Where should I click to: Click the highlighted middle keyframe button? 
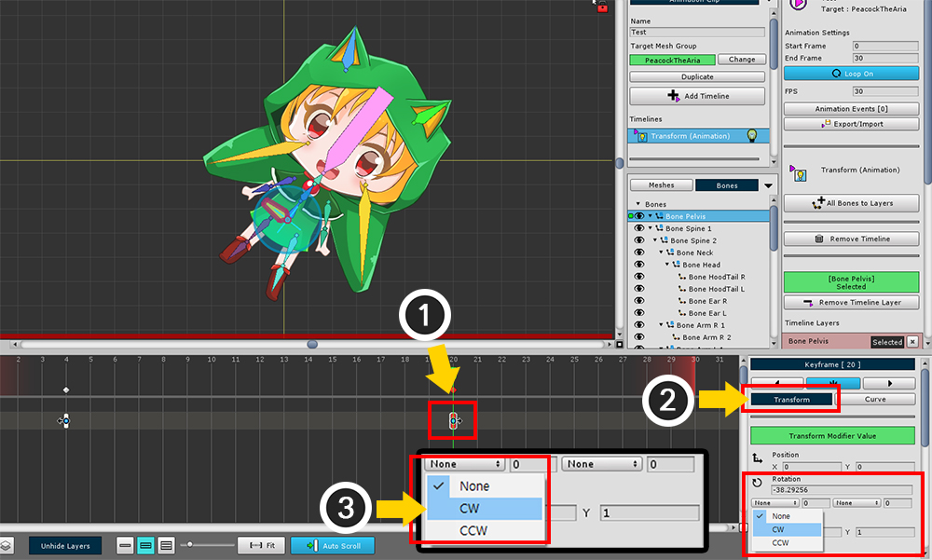point(833,384)
